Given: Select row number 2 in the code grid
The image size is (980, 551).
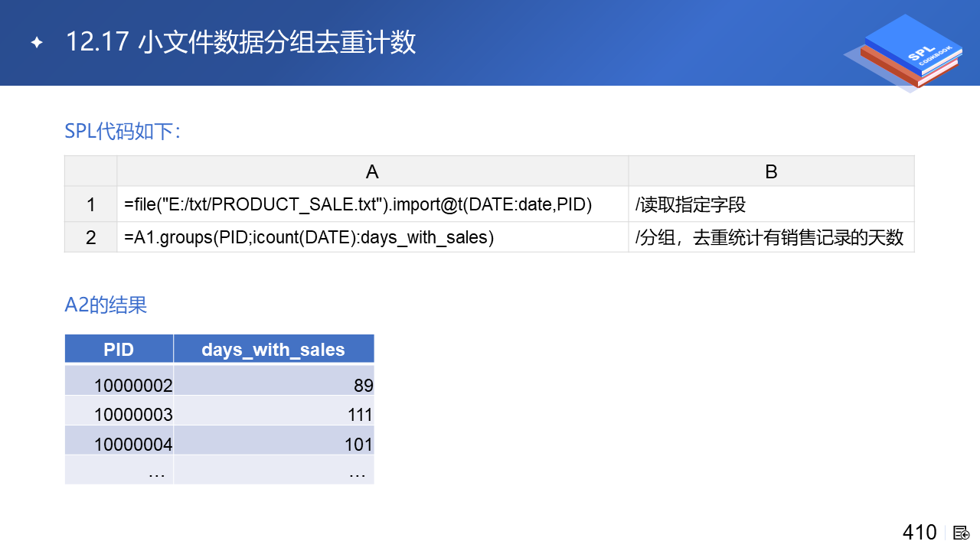Looking at the screenshot, I should point(91,237).
